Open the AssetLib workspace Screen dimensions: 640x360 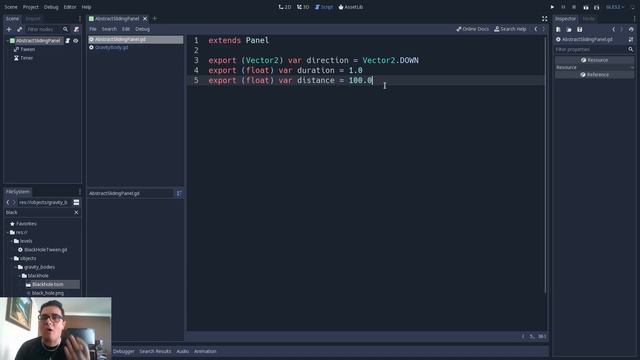point(351,7)
